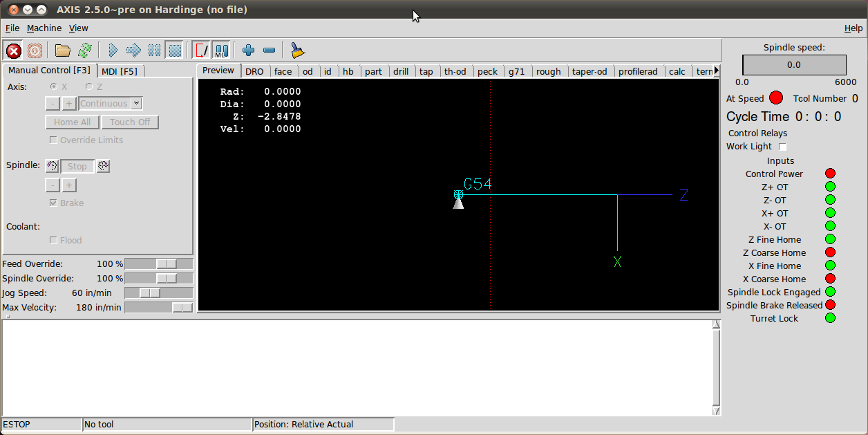Viewport: 868px width, 435px height.
Task: Open the Machine menu
Action: click(44, 28)
